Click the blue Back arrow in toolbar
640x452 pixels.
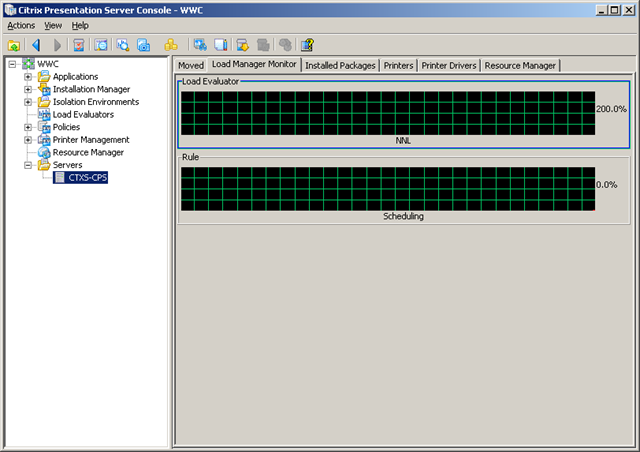37,45
